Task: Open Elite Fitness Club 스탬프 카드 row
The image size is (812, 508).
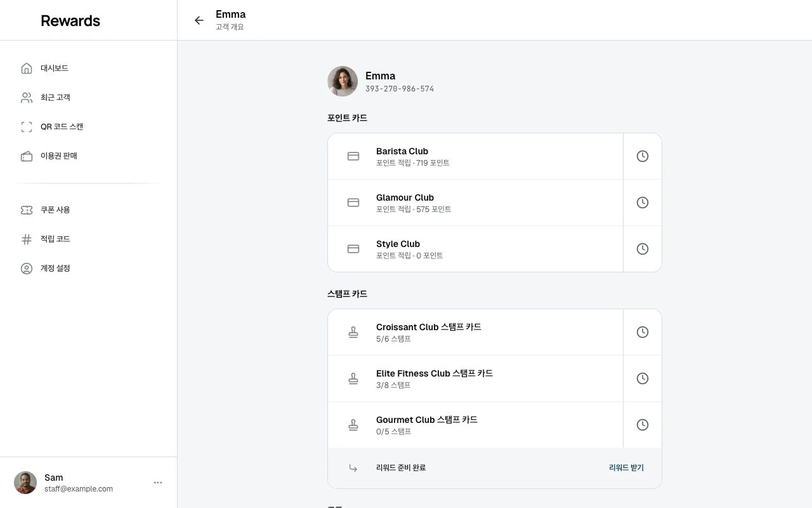Action: pos(476,378)
